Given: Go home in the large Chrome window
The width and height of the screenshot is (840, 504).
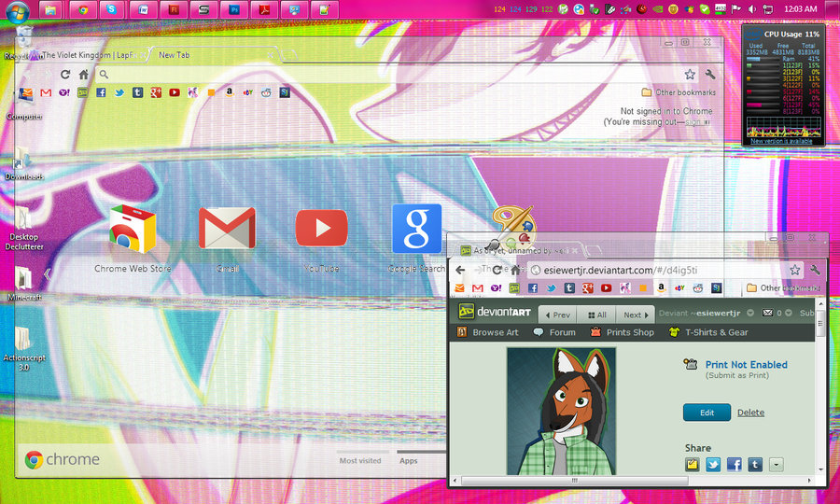Looking at the screenshot, I should coord(84,75).
